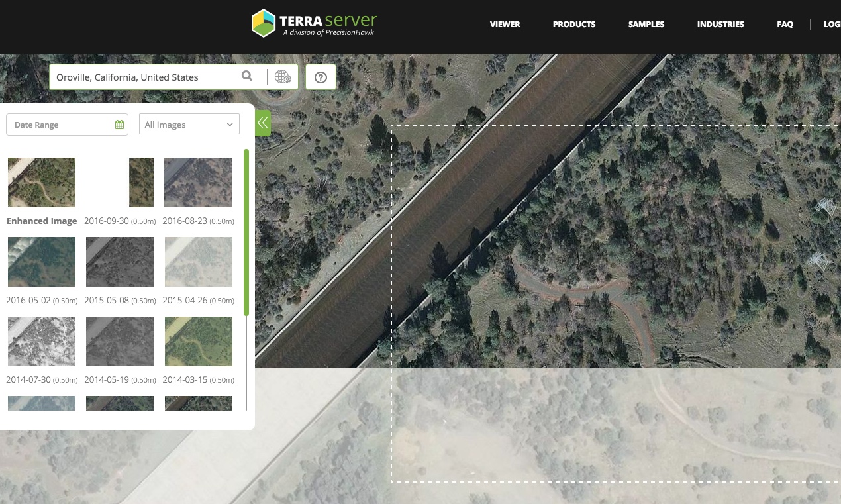Open the FAQ page
The image size is (841, 504).
(x=785, y=25)
